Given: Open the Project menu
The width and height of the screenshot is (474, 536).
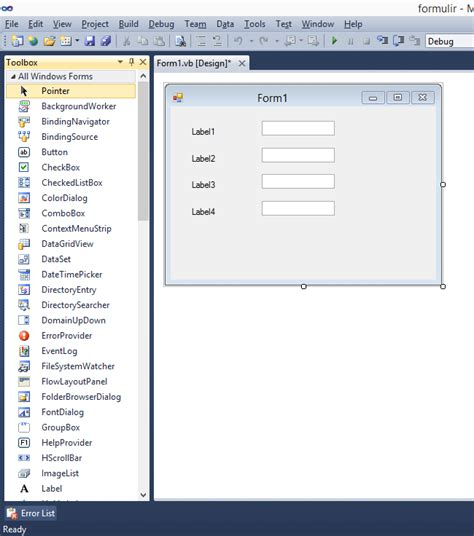Looking at the screenshot, I should click(95, 24).
